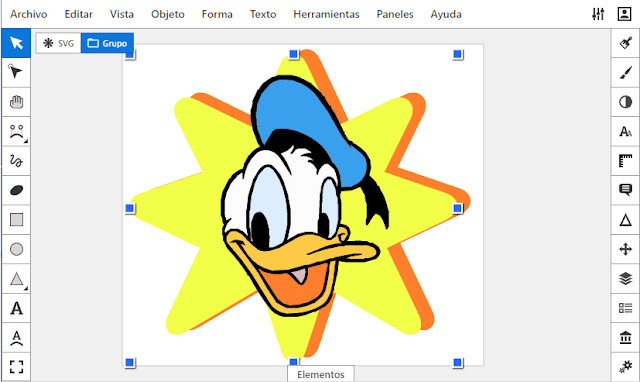Click the right-middle selection handle
The width and height of the screenshot is (640, 382).
[458, 208]
